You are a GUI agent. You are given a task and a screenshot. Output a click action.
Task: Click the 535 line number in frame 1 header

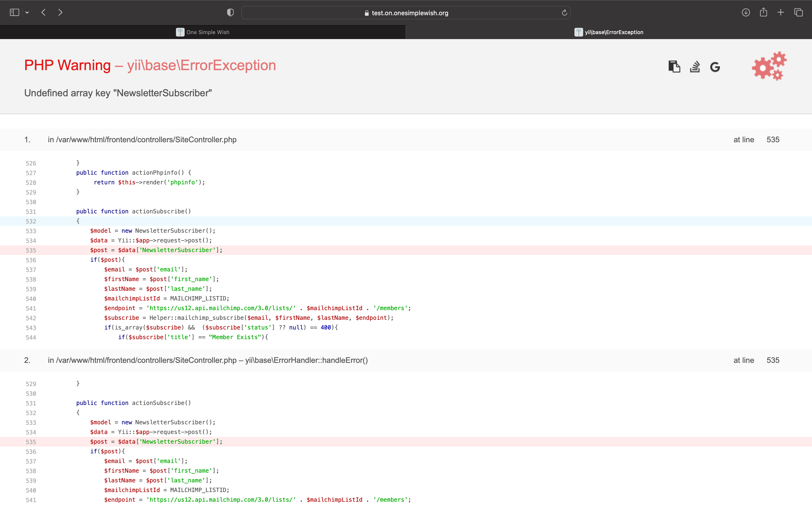(x=773, y=140)
